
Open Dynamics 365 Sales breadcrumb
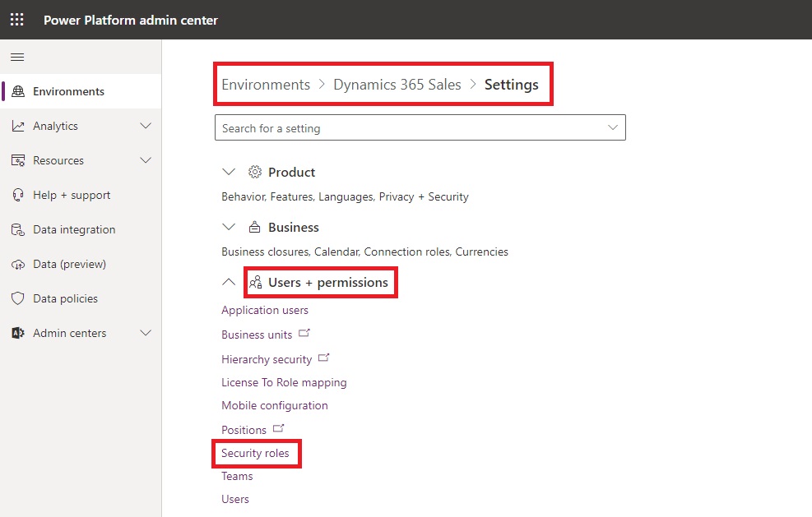(397, 85)
